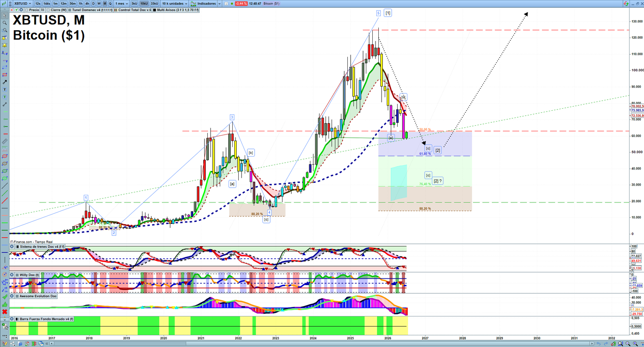Toggle the Precio checkbox
Viewport: 644px width, 347px height.
pyautogui.click(x=27, y=10)
